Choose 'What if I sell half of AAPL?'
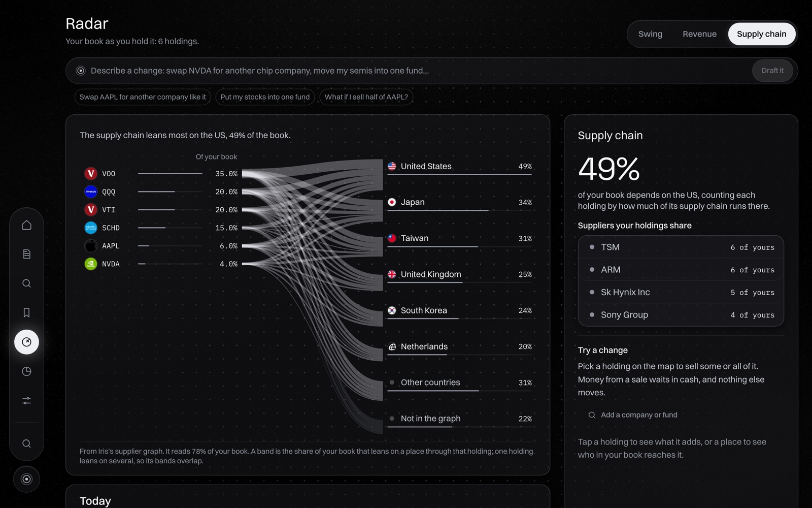The height and width of the screenshot is (508, 812). point(366,97)
